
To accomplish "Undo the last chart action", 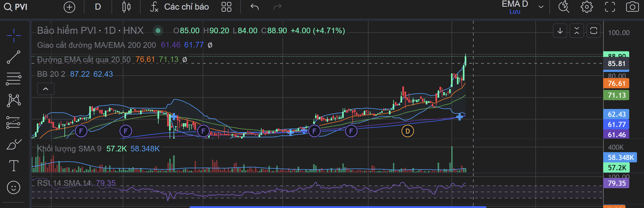I will [x=255, y=7].
